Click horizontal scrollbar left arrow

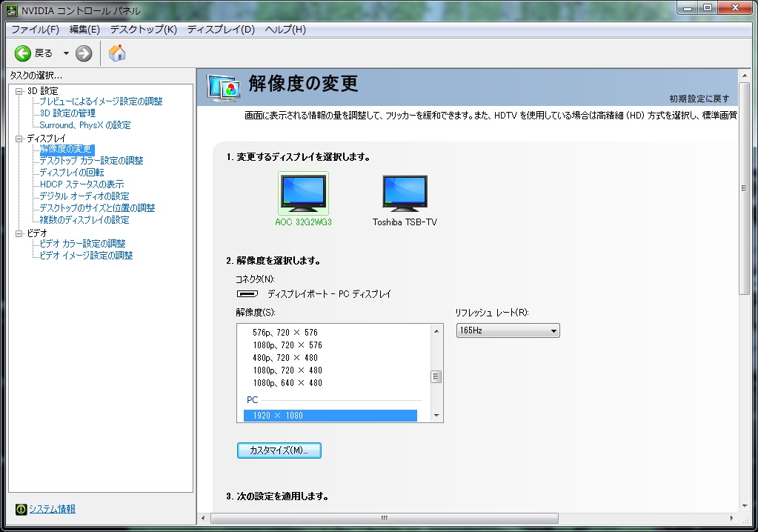[x=203, y=518]
